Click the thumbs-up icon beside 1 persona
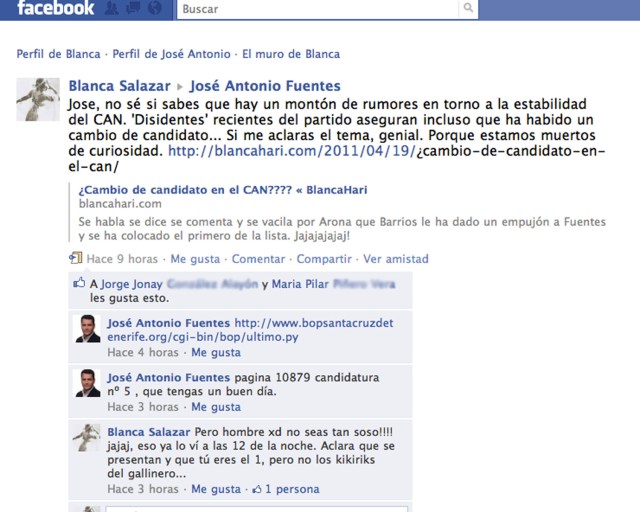640x512 pixels. point(257,489)
